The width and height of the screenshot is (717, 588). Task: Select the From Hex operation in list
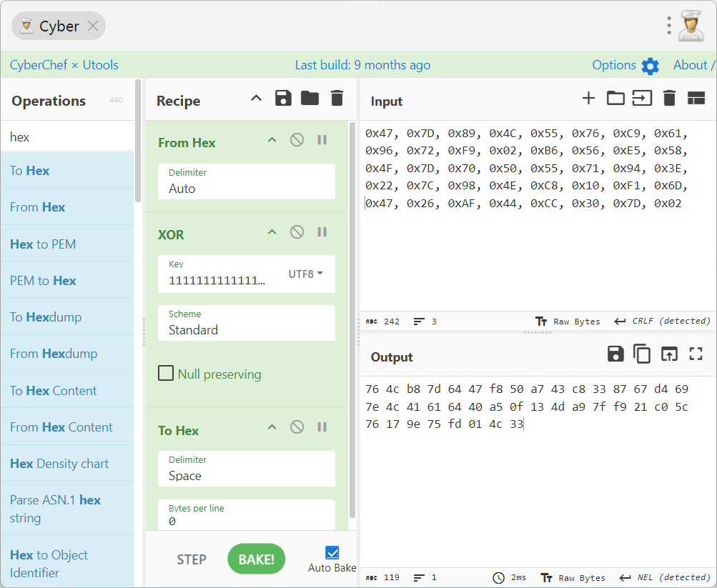point(67,207)
